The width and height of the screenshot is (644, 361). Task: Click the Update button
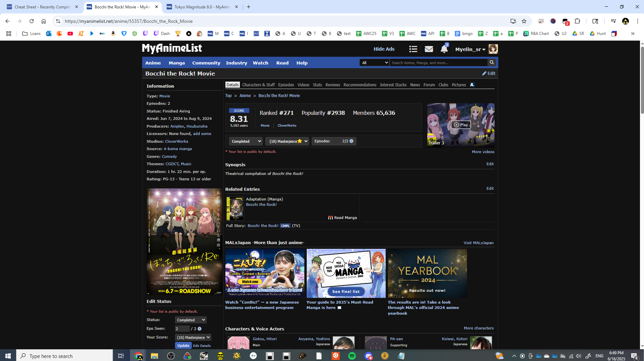(x=183, y=346)
